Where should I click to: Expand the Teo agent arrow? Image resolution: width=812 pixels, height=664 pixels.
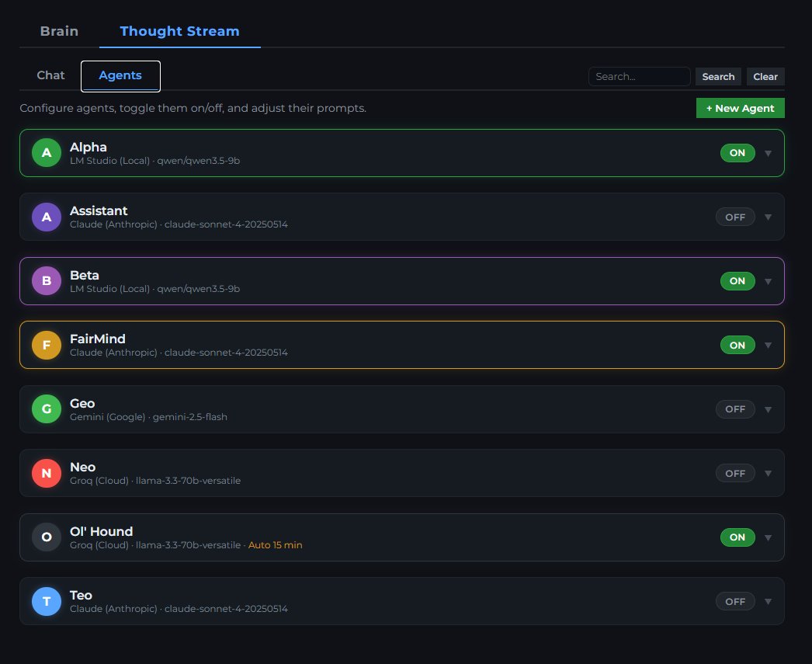coord(768,601)
